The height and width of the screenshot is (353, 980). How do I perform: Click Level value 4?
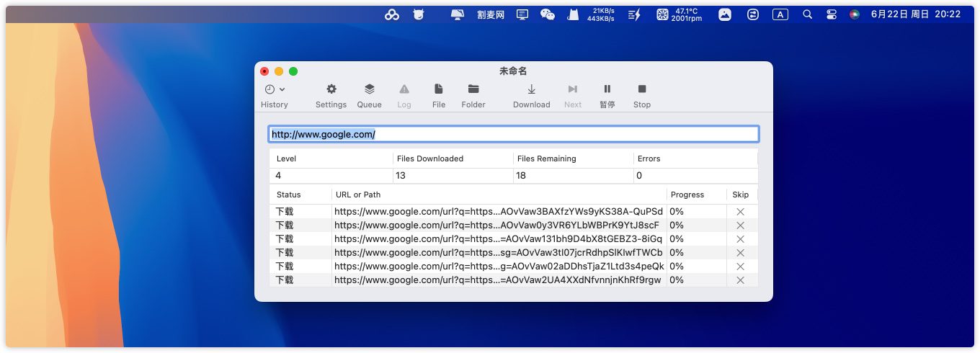point(279,176)
